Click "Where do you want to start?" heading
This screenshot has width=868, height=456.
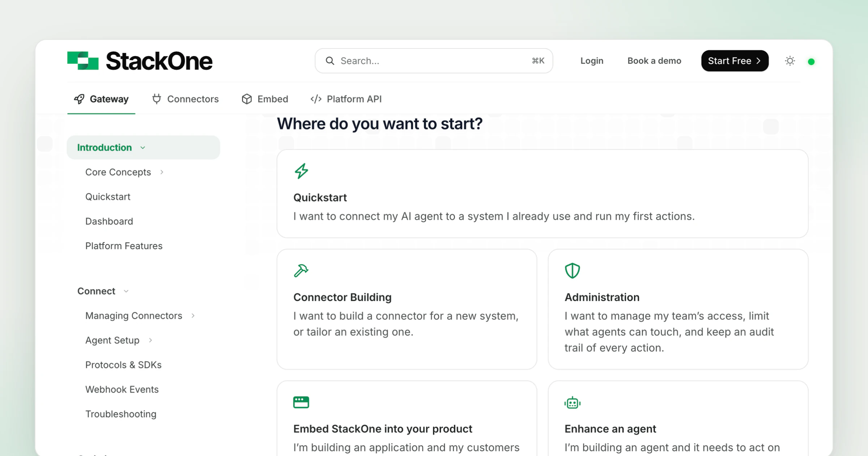click(x=380, y=124)
